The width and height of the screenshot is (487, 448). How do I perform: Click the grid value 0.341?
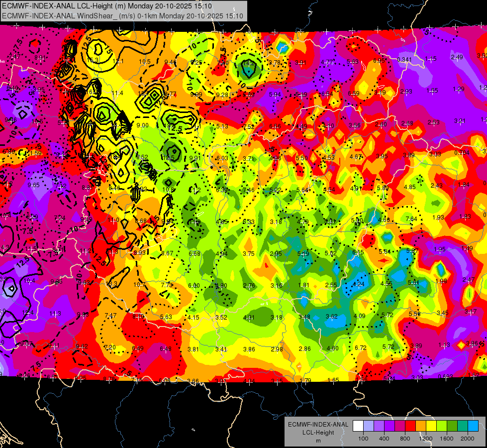(404, 59)
